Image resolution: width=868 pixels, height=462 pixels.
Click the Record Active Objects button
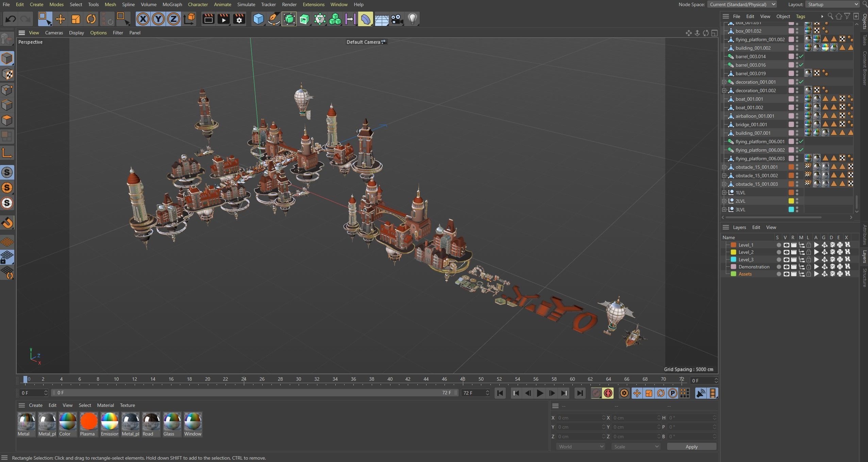tap(596, 393)
